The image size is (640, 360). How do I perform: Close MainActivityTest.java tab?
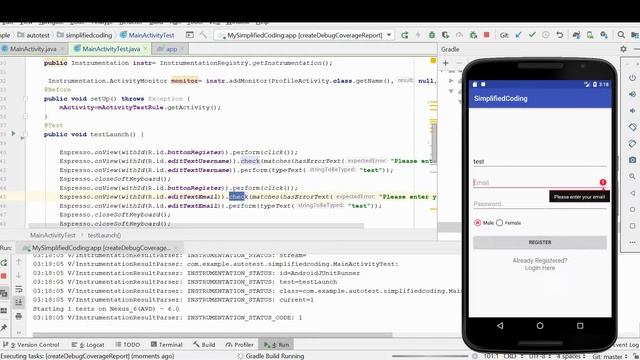click(x=146, y=49)
